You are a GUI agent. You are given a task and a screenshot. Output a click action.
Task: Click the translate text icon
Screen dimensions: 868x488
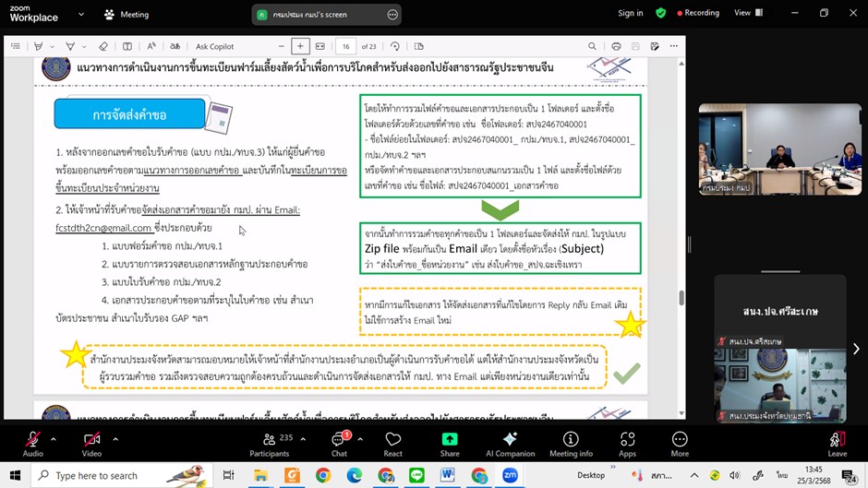pyautogui.click(x=175, y=46)
